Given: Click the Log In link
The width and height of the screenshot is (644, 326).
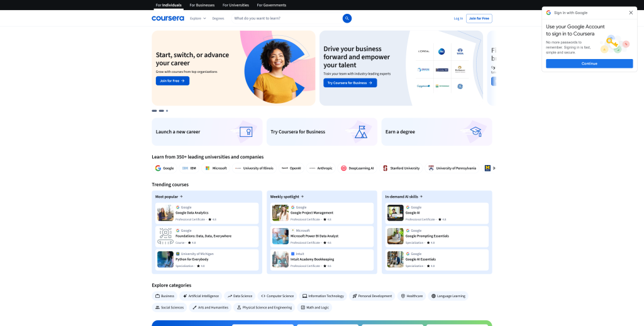Looking at the screenshot, I should (458, 18).
